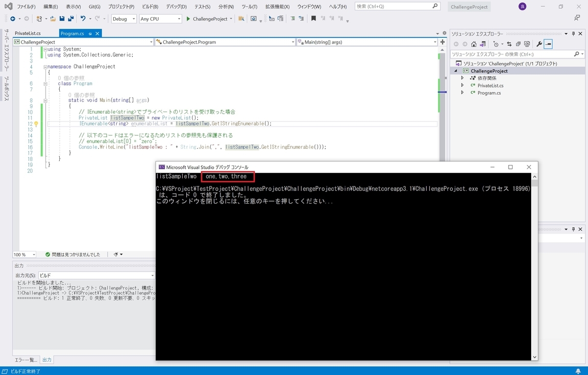This screenshot has width=588, height=375.
Task: Click the ChallengeProject title badge at top
Action: 469,7
